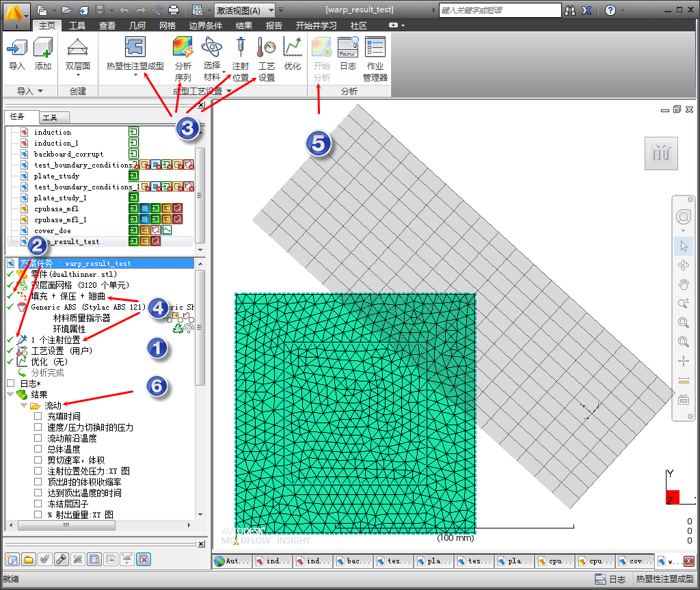The height and width of the screenshot is (590, 700).
Task: Click the undo arrow in quick access toolbar
Action: 124,10
